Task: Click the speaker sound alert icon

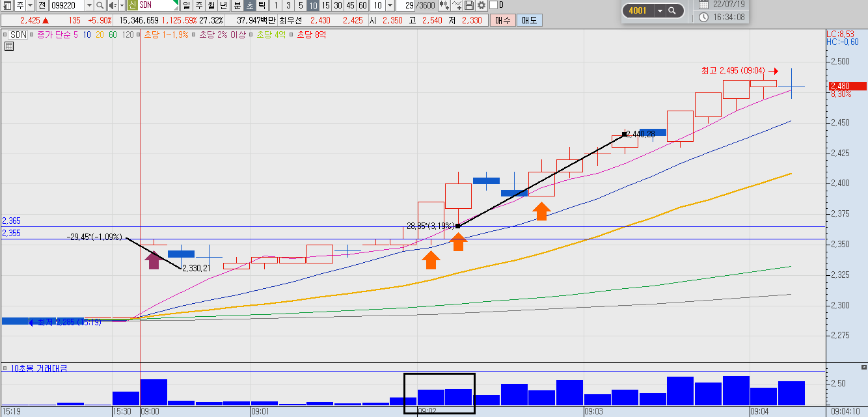Action: tap(113, 5)
